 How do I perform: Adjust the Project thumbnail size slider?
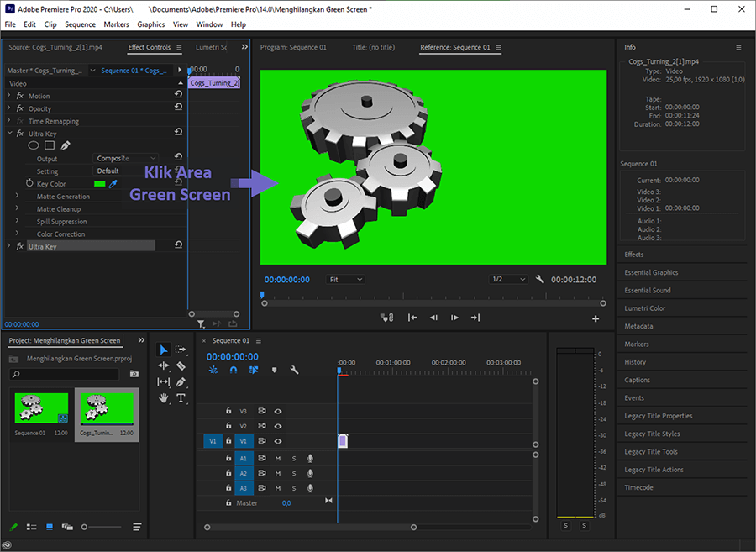pos(84,527)
